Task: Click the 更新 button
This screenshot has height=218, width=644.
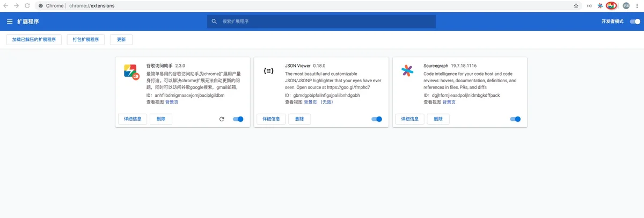Action: click(121, 40)
